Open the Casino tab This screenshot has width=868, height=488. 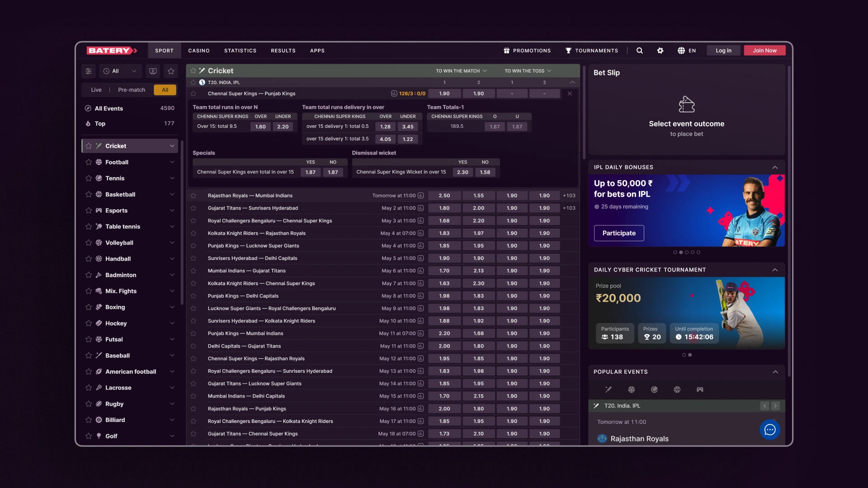(199, 51)
